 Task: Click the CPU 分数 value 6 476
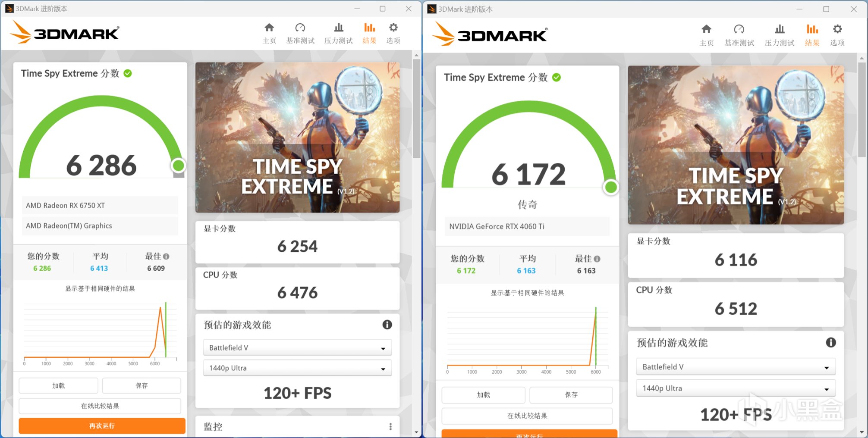click(297, 293)
